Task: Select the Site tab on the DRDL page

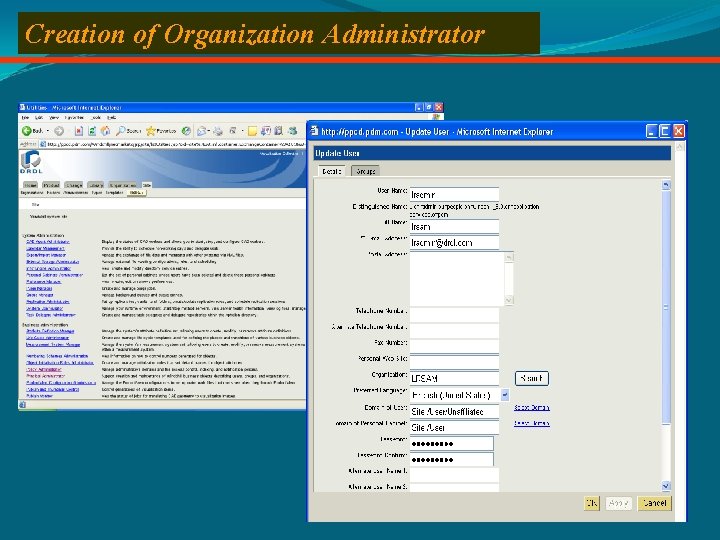Action: [146, 185]
